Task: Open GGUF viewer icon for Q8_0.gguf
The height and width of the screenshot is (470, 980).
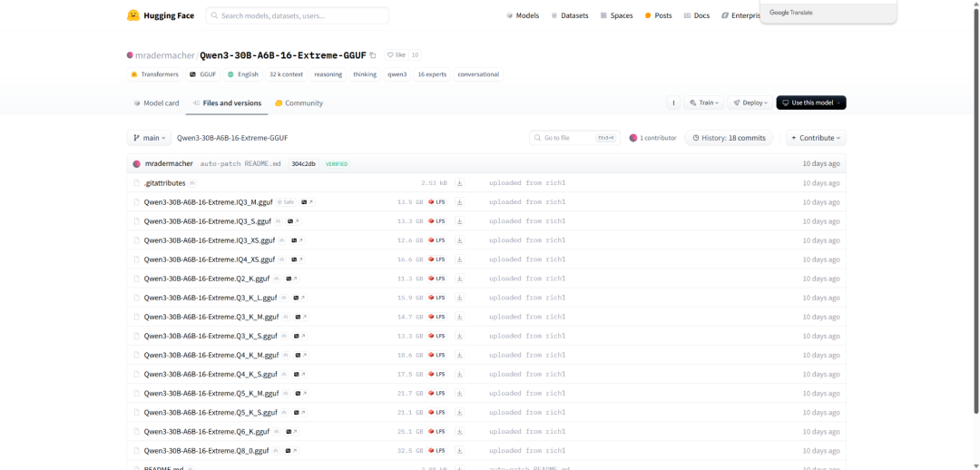Action: 291,451
